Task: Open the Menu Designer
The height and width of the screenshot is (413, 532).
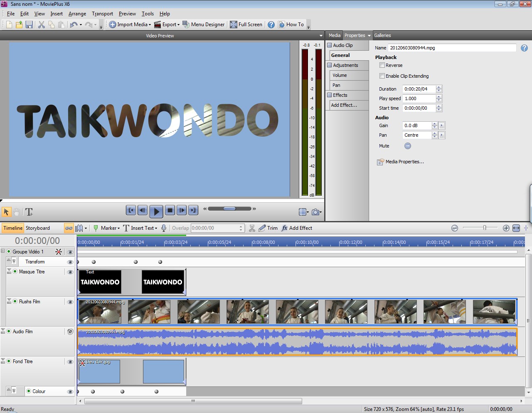Action: (203, 25)
